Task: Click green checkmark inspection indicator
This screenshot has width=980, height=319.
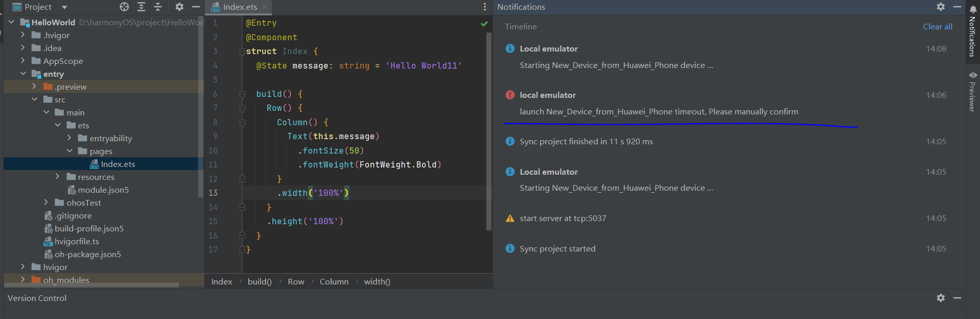Action: [x=484, y=24]
